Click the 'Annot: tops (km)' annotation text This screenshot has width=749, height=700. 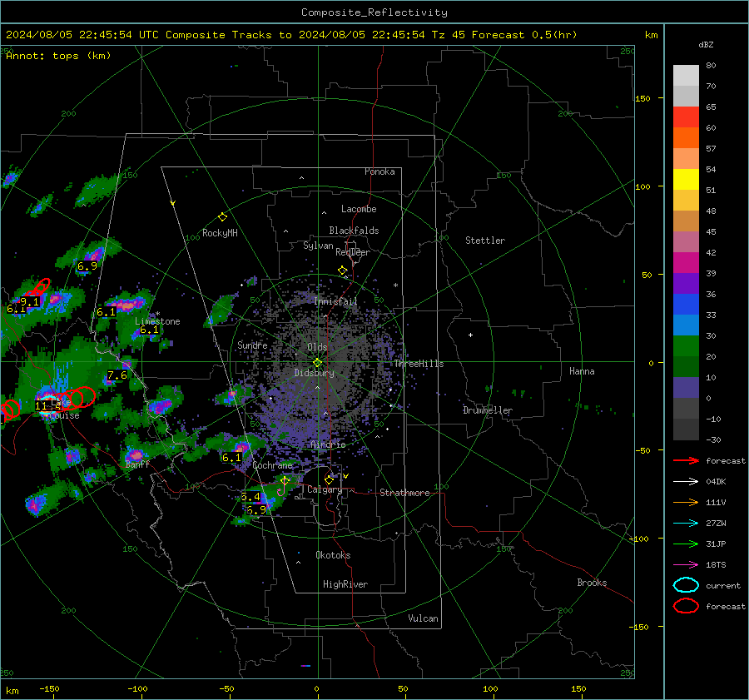pos(58,56)
